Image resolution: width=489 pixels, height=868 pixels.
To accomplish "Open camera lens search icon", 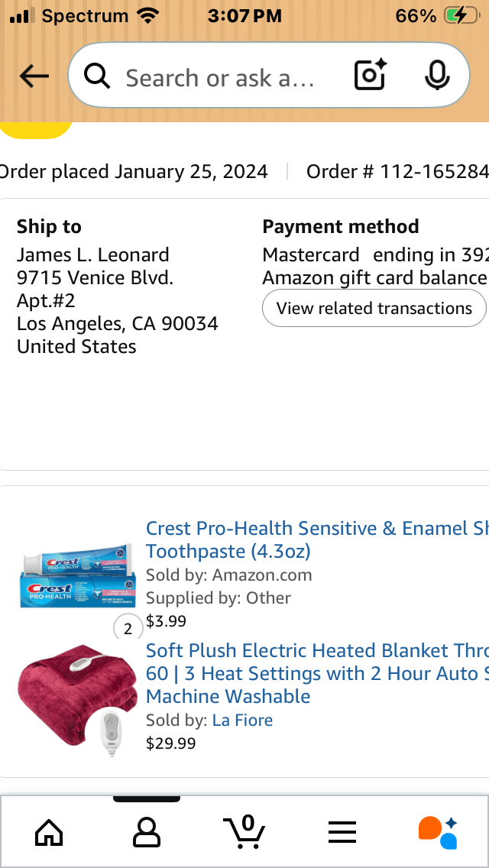I will pos(370,76).
